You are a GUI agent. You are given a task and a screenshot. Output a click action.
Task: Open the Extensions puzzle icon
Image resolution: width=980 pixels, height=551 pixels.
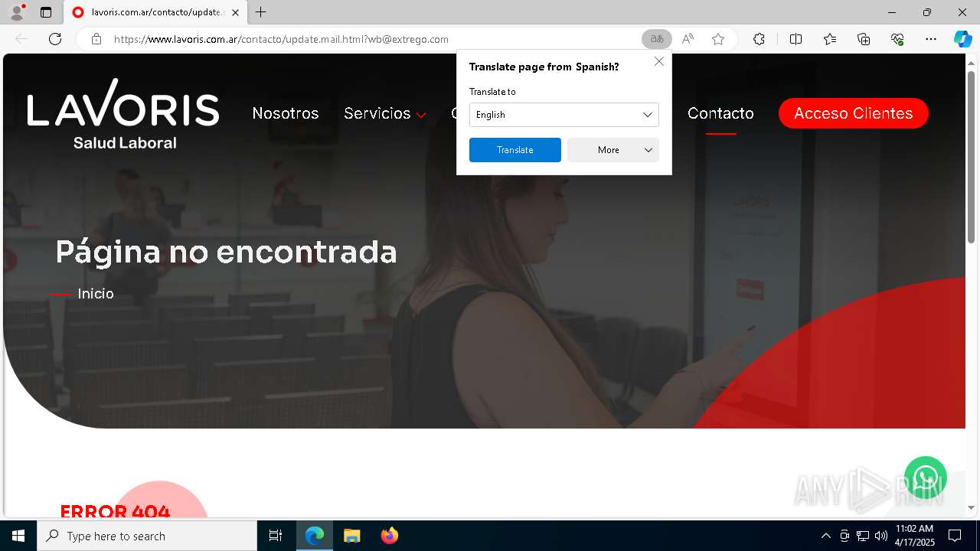point(759,39)
